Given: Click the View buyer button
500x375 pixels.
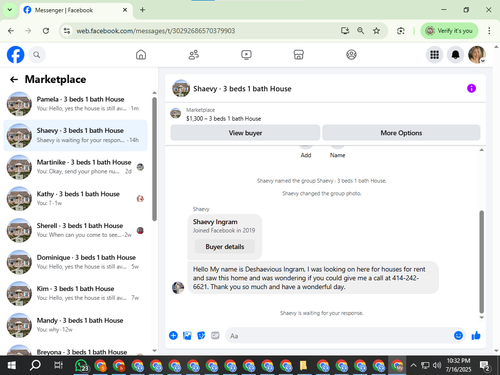Looking at the screenshot, I should click(x=245, y=133).
